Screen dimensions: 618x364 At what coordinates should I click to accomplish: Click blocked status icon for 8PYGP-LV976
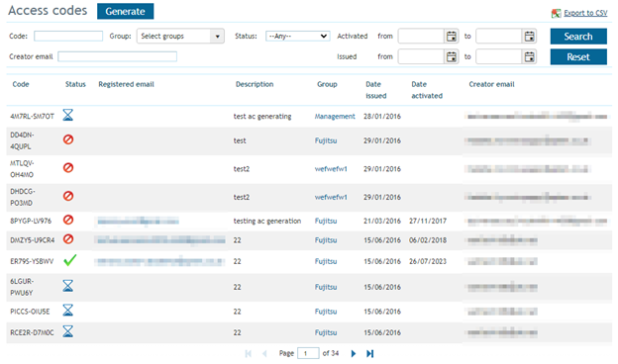tap(68, 220)
